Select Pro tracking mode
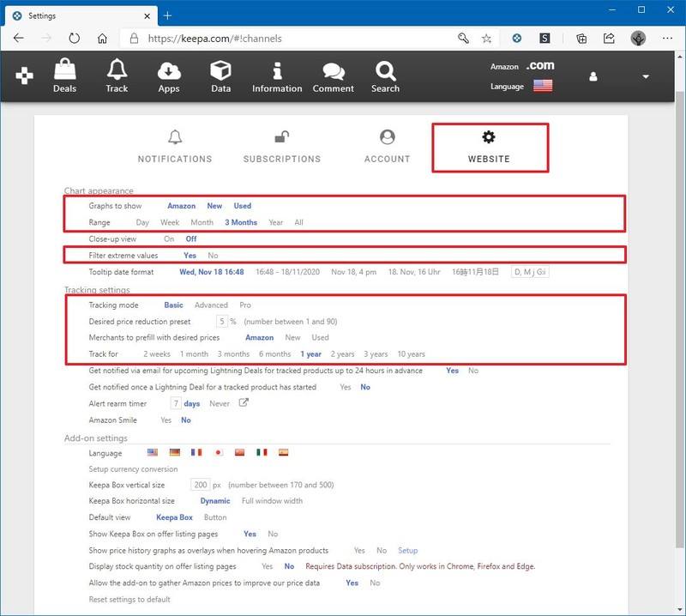 [245, 305]
